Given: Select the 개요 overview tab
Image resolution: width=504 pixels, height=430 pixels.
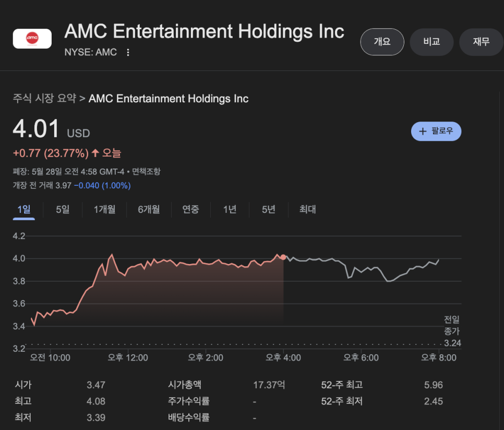Looking at the screenshot, I should tap(382, 42).
